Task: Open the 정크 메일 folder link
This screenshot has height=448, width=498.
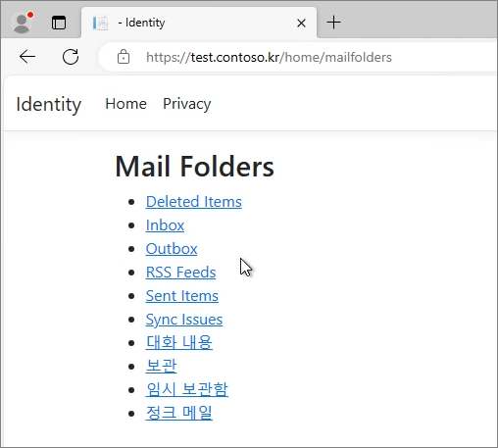Action: click(179, 413)
